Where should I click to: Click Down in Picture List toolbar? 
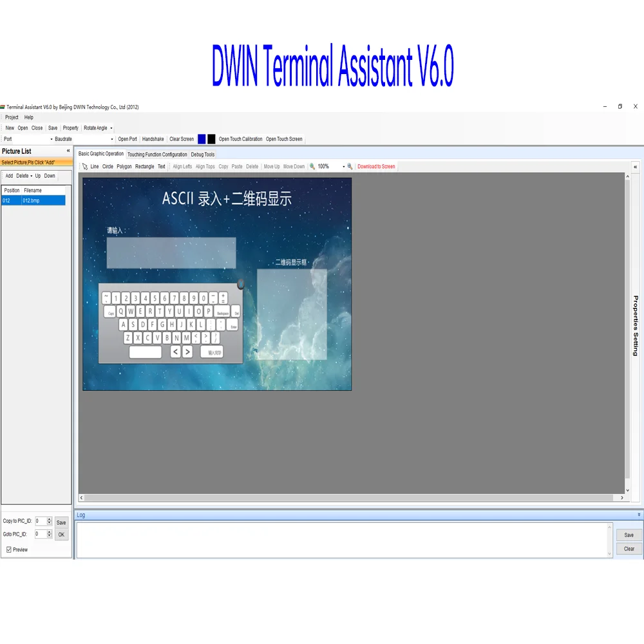click(50, 176)
